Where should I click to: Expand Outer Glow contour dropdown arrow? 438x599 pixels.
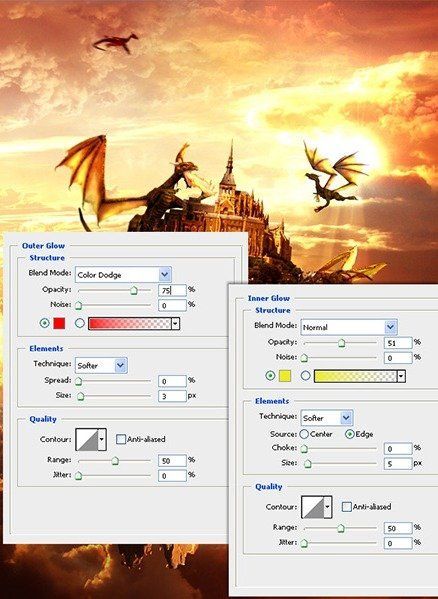coord(102,439)
